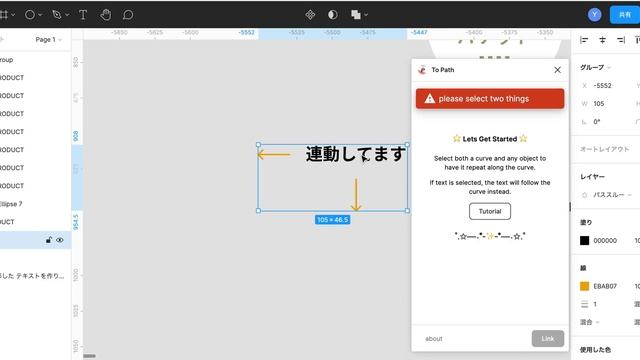Select the Ellipse shape tool
Viewport: 640px width, 360px height.
(x=30, y=15)
